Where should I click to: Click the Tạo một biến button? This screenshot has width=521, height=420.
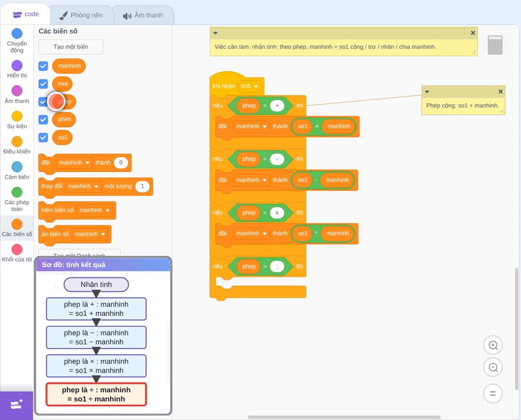[x=71, y=47]
